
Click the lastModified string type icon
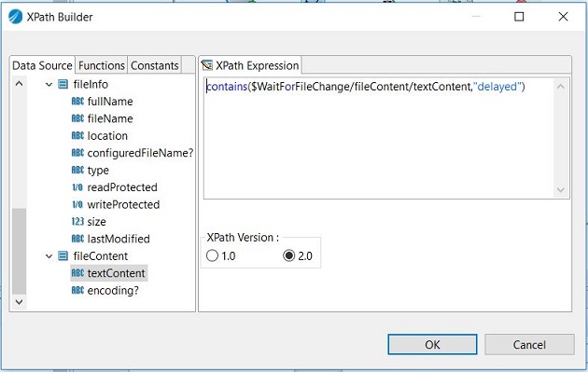77,239
